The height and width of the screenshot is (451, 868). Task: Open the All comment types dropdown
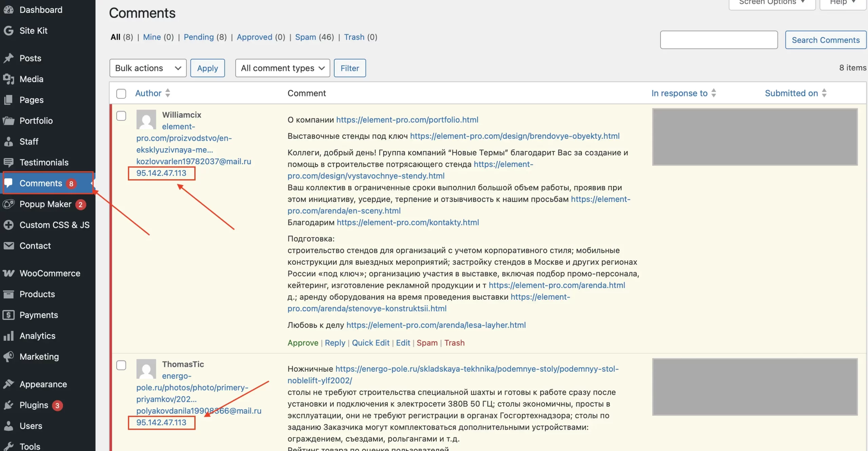tap(282, 68)
